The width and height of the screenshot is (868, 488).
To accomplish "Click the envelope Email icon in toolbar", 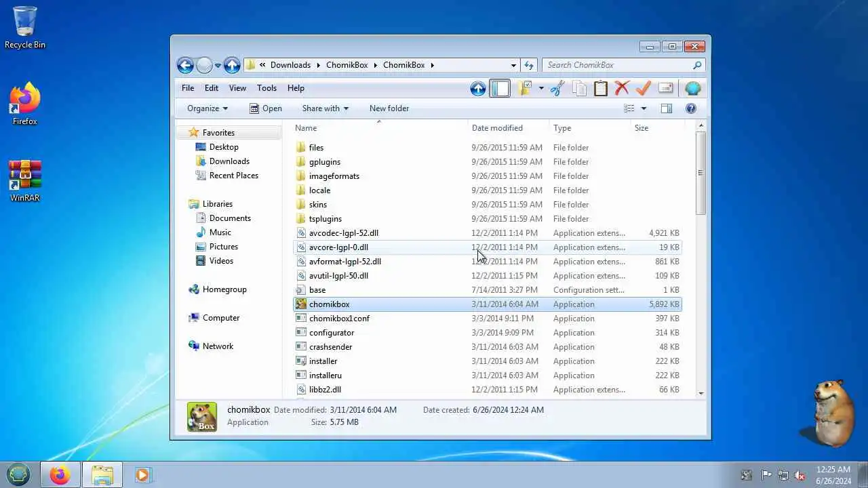I will pos(666,88).
